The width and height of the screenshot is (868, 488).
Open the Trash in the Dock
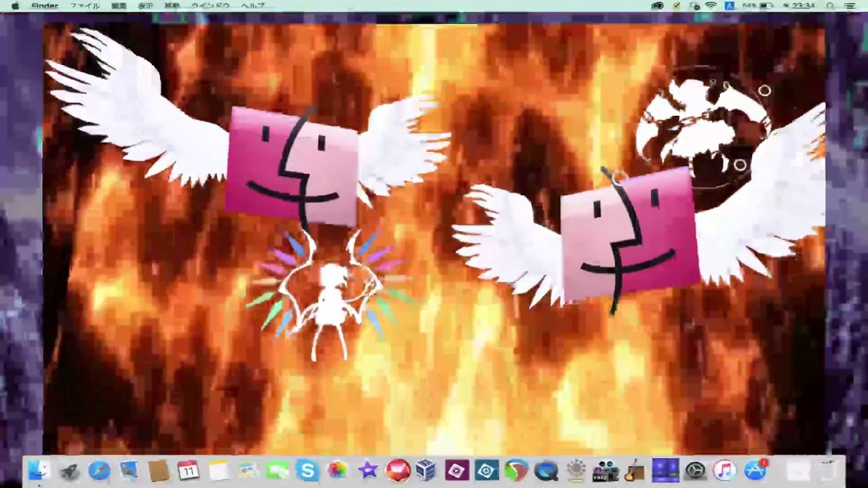coord(827,470)
